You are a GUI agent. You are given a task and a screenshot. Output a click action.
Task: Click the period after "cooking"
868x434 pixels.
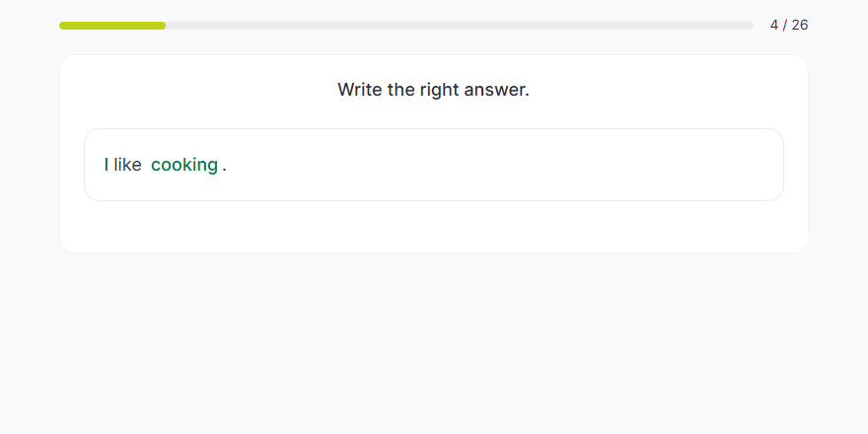click(x=225, y=166)
